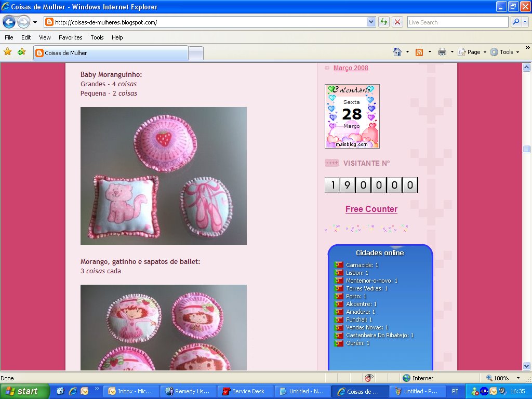Click the Add to Favorites icon
Viewport: 532px width, 399px height.
pyautogui.click(x=22, y=51)
